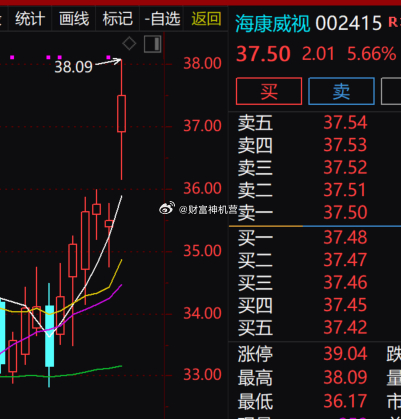Click the 34.00 price axis label
The image size is (401, 419).
click(202, 313)
